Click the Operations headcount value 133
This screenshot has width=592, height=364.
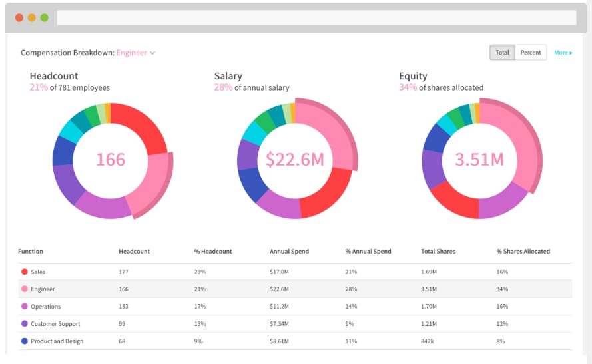(x=123, y=306)
